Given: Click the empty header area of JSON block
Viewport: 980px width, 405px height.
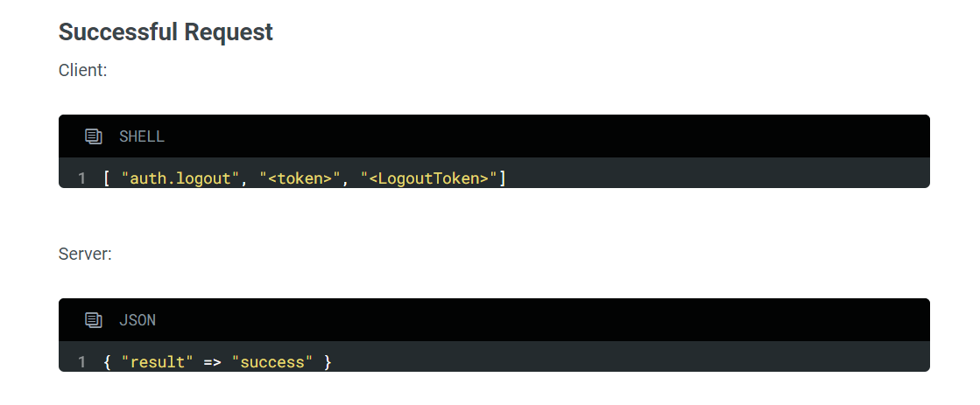Looking at the screenshot, I should click(542, 319).
